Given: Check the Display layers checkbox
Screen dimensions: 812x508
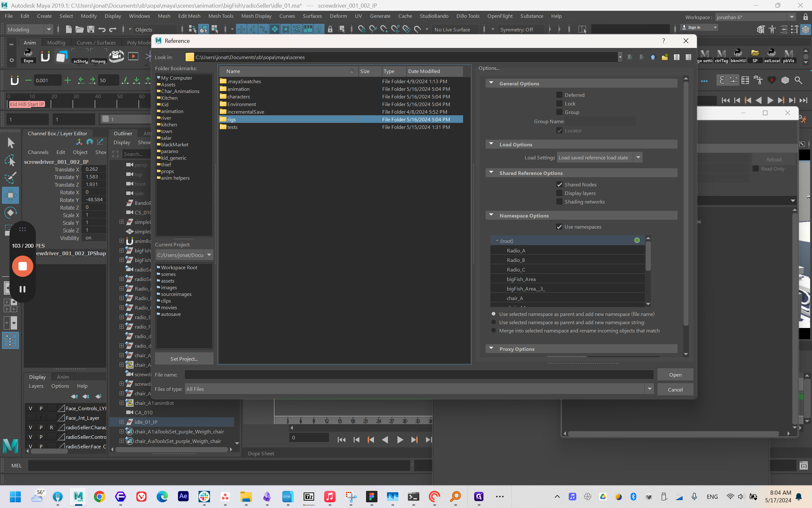Looking at the screenshot, I should coord(559,193).
